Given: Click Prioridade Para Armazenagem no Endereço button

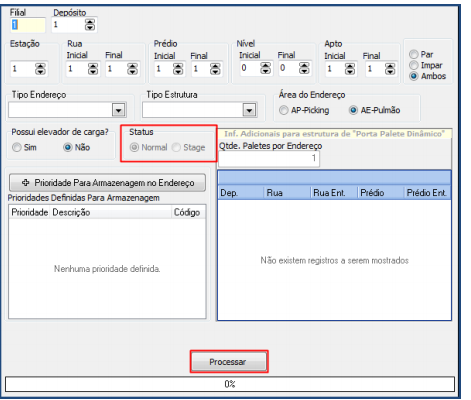Looking at the screenshot, I should coord(107,183).
